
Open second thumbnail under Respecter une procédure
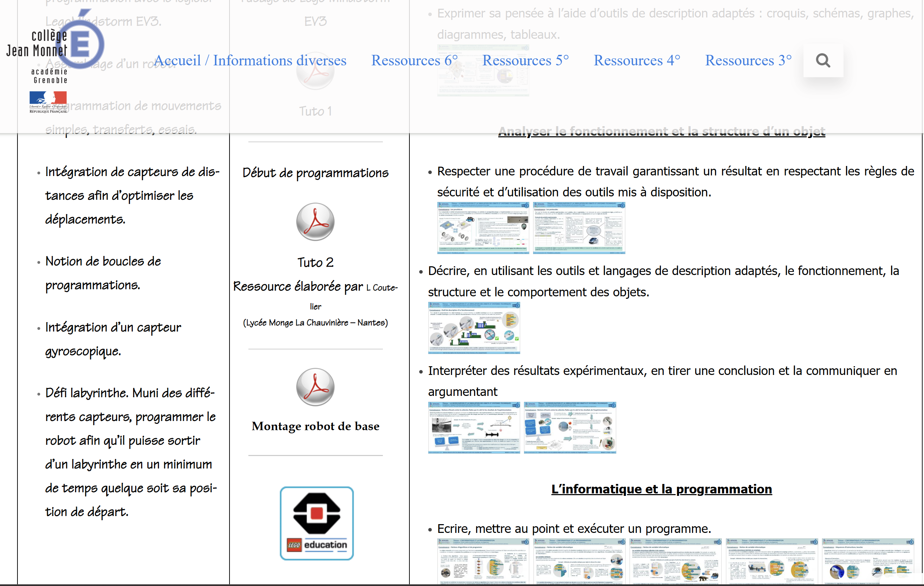[579, 228]
